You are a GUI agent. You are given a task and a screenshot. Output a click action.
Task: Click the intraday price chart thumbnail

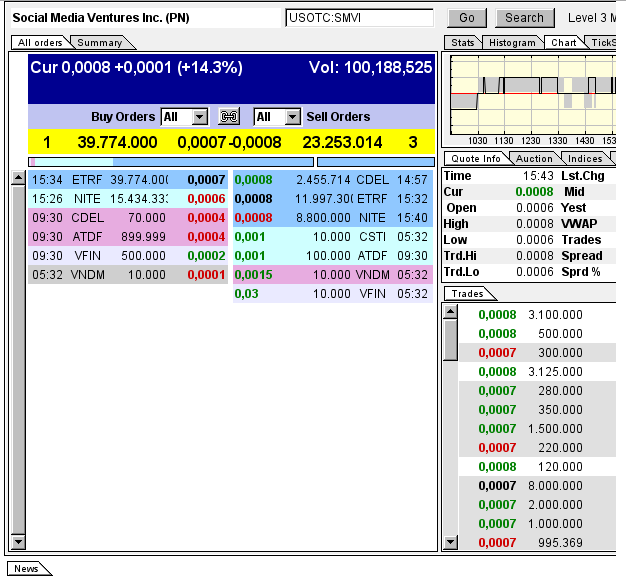coord(533,95)
